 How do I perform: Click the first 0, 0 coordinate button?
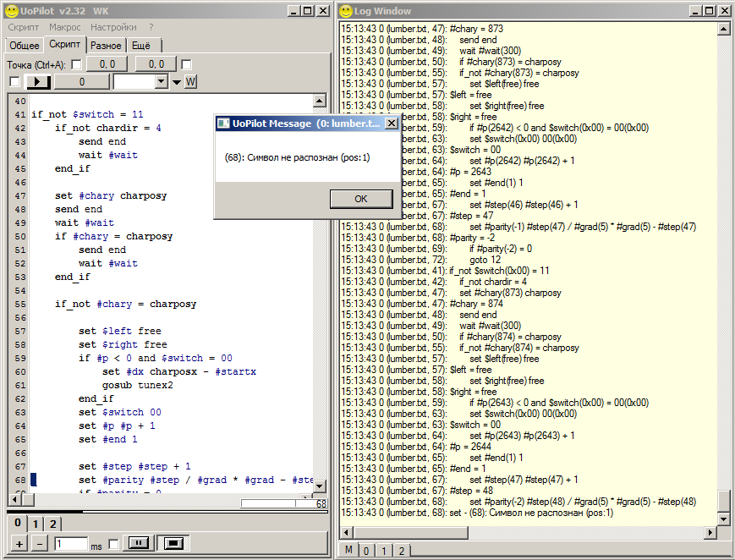tap(107, 64)
